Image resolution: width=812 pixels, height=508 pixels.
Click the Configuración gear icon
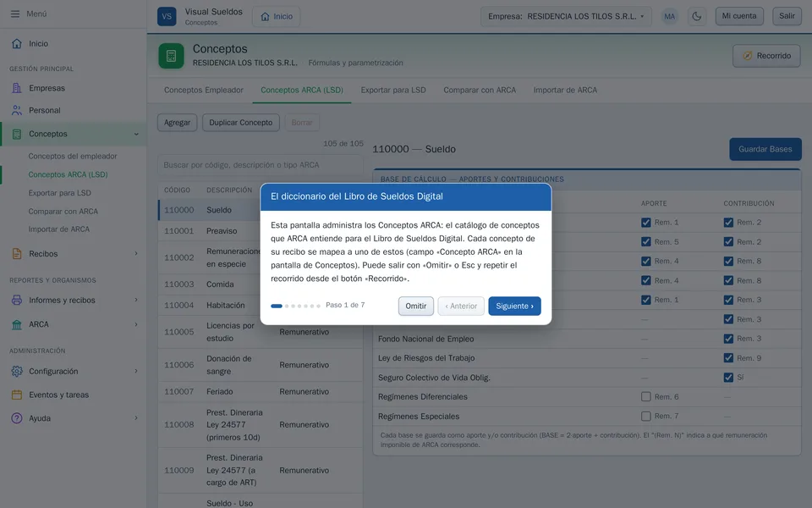[17, 371]
